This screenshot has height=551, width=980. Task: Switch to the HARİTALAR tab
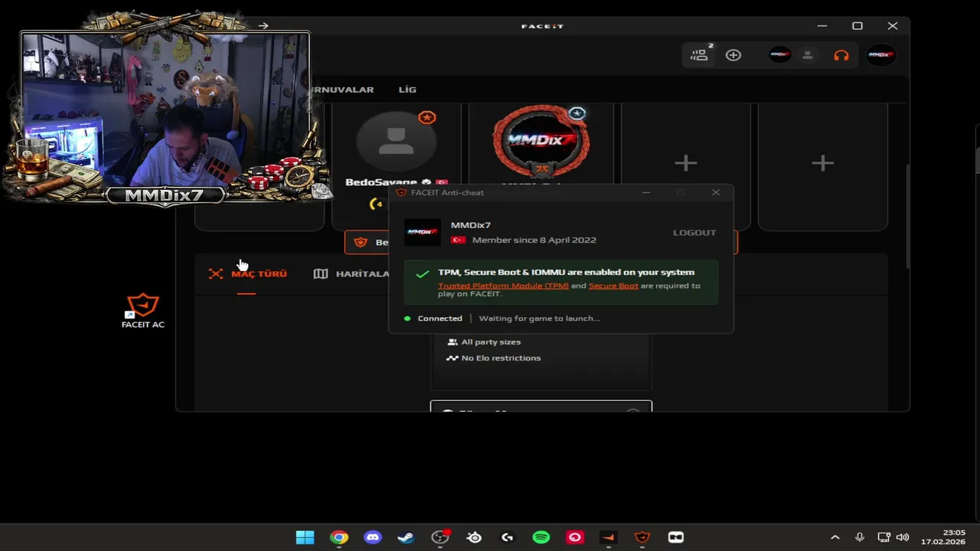click(352, 274)
